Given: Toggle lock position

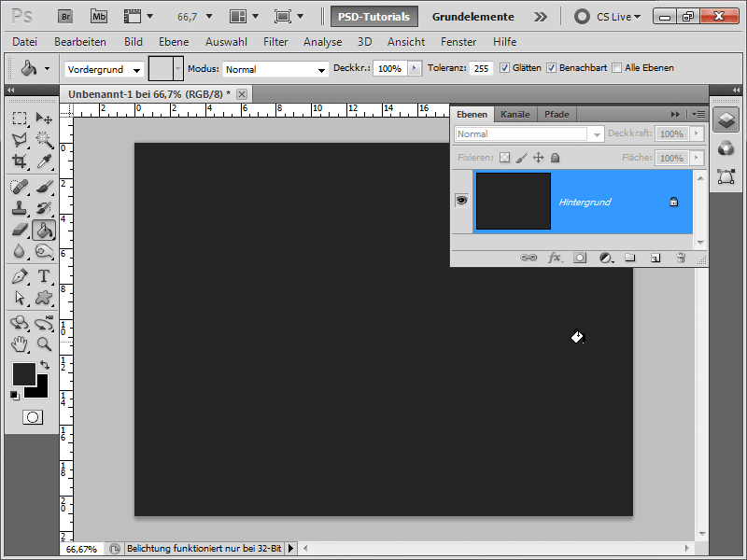Looking at the screenshot, I should pos(539,158).
